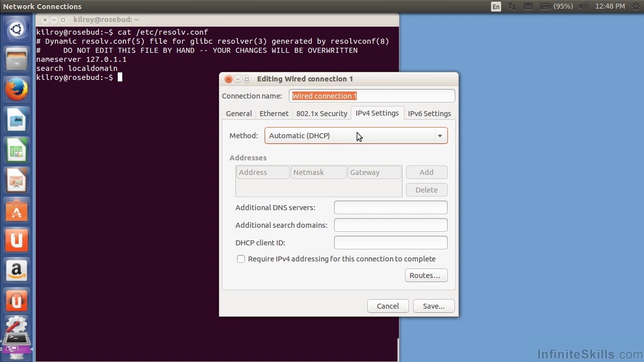Image resolution: width=644 pixels, height=362 pixels.
Task: Open Ubuntu Software Center icon
Action: (17, 211)
